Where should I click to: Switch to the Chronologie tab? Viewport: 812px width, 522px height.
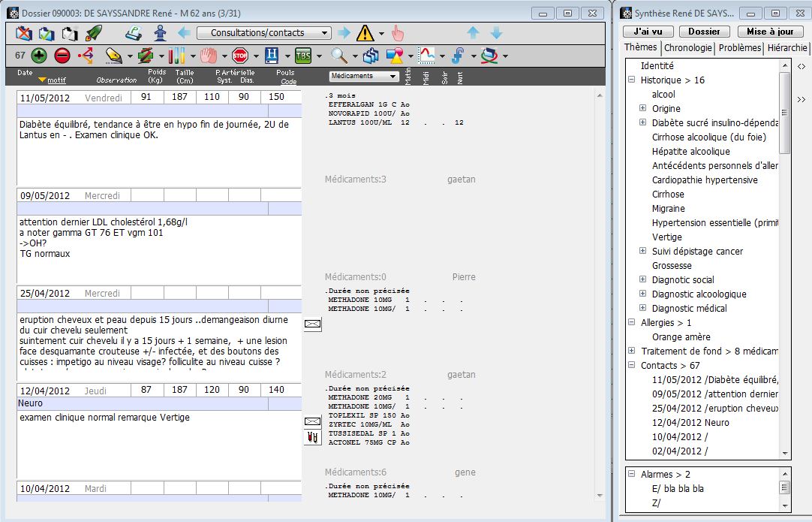tap(688, 48)
